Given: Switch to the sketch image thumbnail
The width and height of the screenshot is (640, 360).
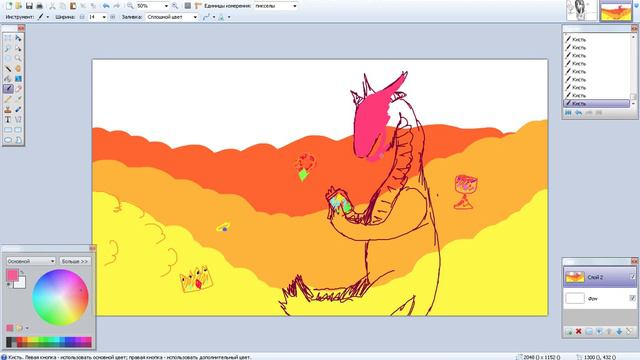Looking at the screenshot, I should coord(581,10).
